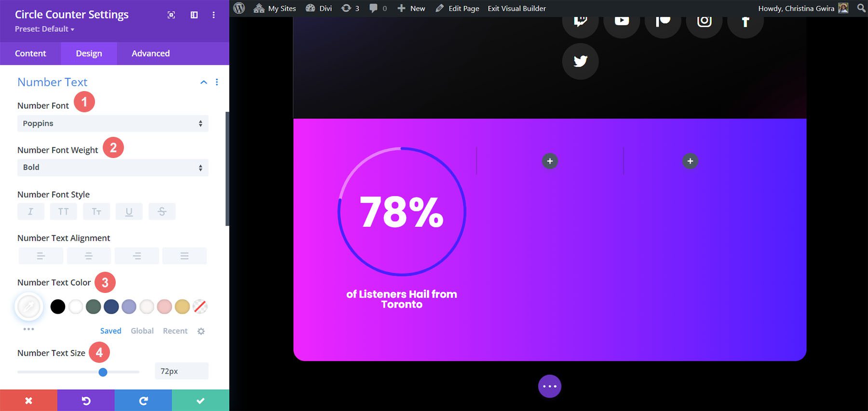The image size is (868, 411).
Task: Justify number text alignment
Action: coord(184,256)
